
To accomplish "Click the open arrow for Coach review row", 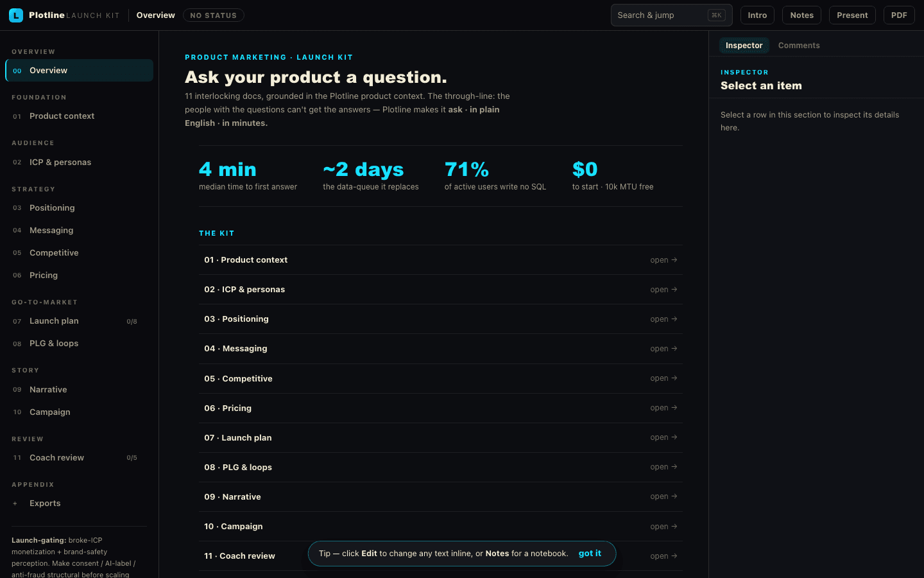I will 663,556.
